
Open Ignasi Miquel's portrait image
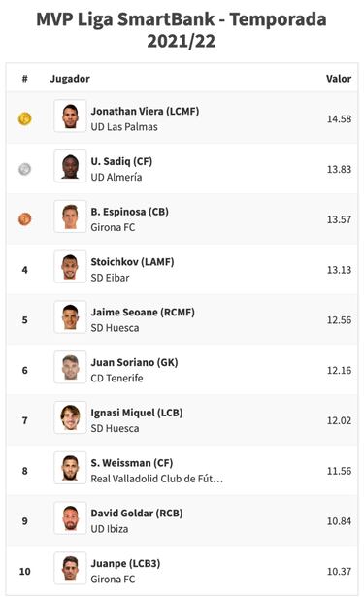(x=70, y=417)
